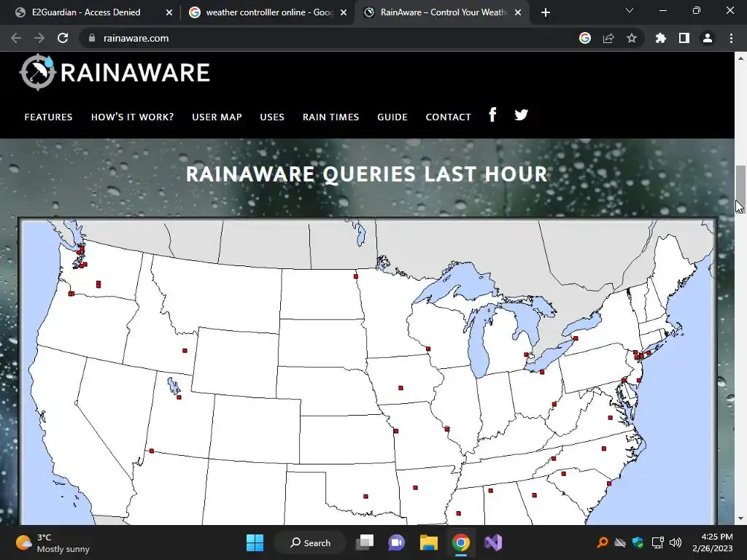This screenshot has width=747, height=560.
Task: Click the Oklahoma query marker
Action: [x=366, y=496]
